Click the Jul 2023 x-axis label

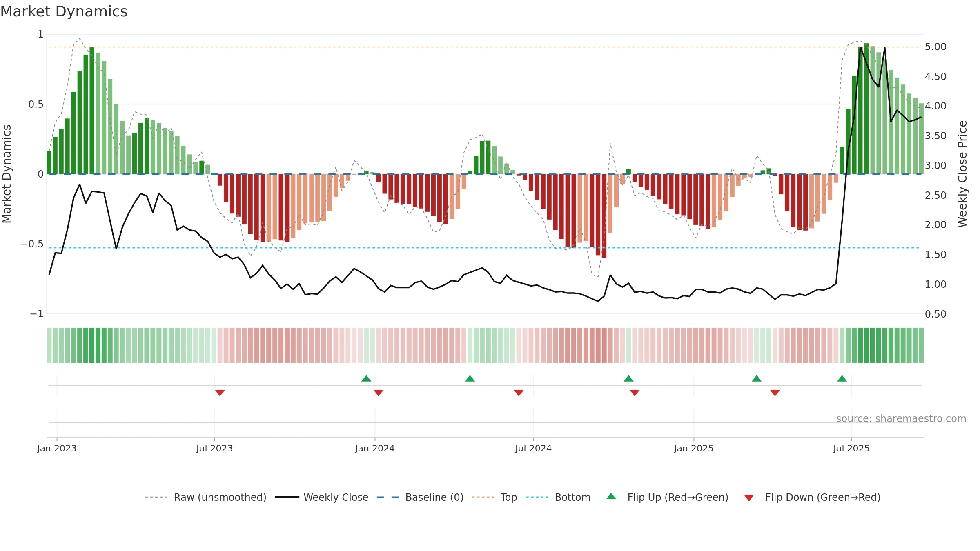coord(214,448)
